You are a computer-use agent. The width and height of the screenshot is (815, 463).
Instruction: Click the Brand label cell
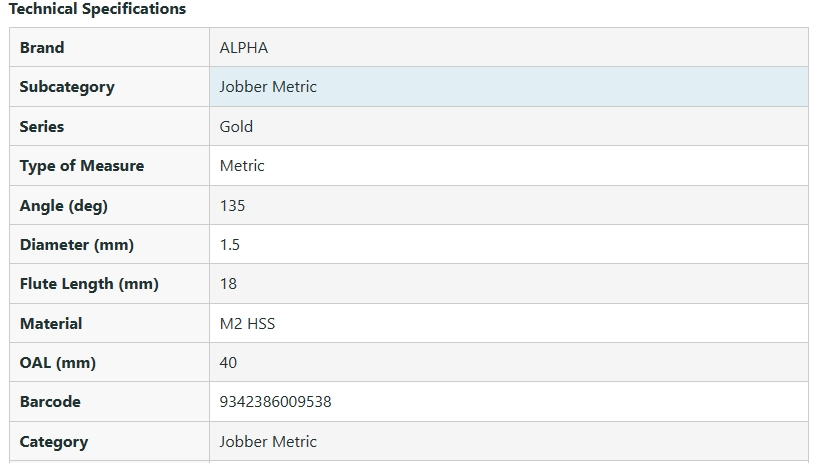click(x=42, y=48)
